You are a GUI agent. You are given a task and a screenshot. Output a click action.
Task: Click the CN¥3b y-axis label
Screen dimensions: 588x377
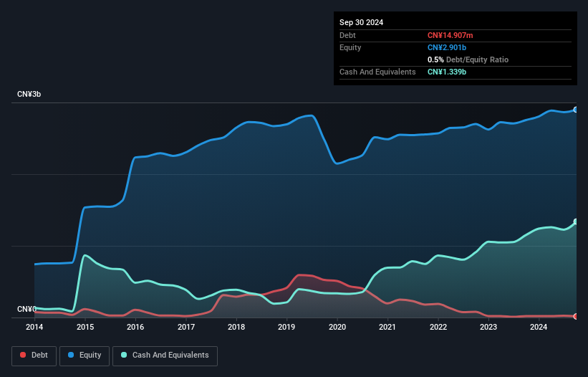[x=29, y=95]
